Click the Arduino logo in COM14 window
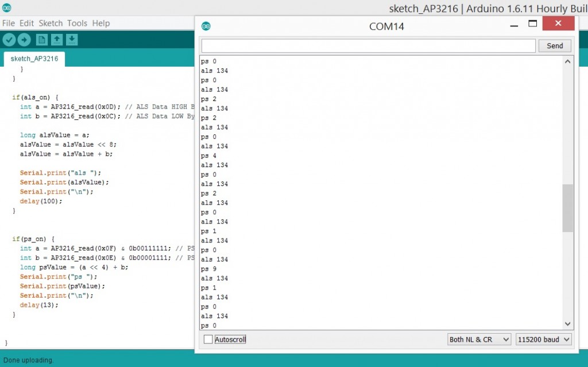The image size is (588, 367). point(206,26)
